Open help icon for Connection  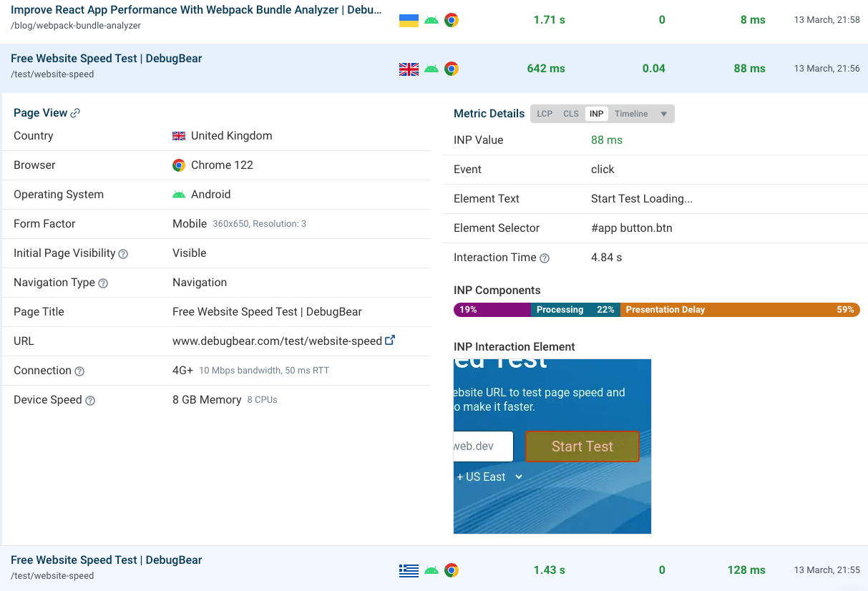(79, 371)
